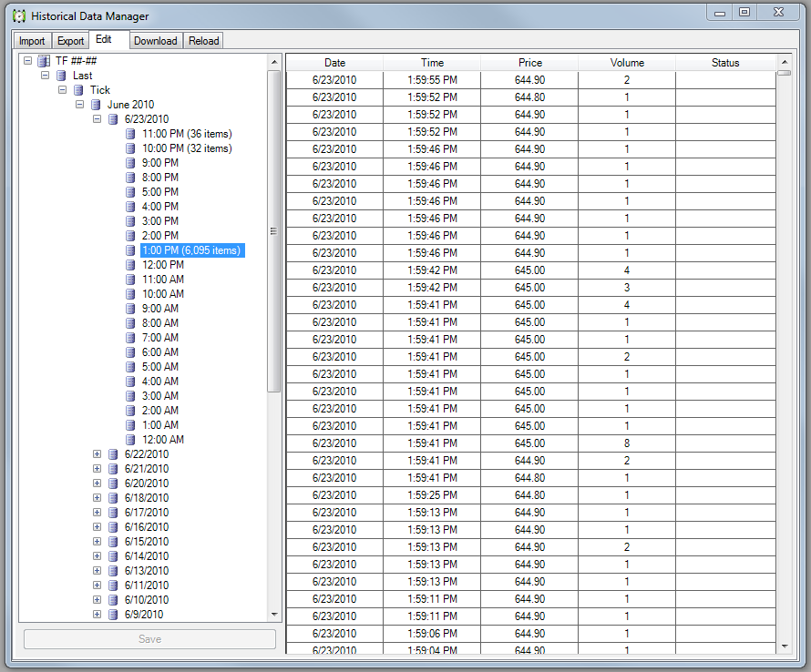Image resolution: width=811 pixels, height=672 pixels.
Task: Collapse the TF ##-## root node
Action: tap(28, 60)
